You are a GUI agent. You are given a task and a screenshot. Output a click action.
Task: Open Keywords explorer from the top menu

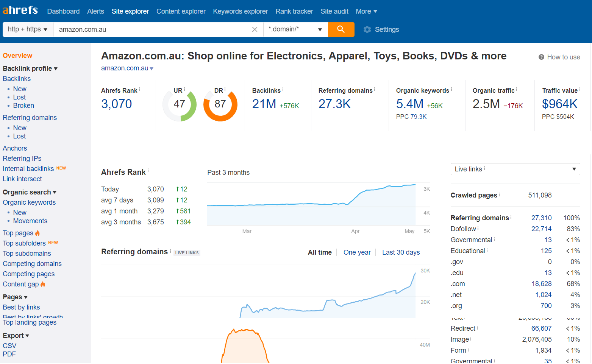(240, 11)
